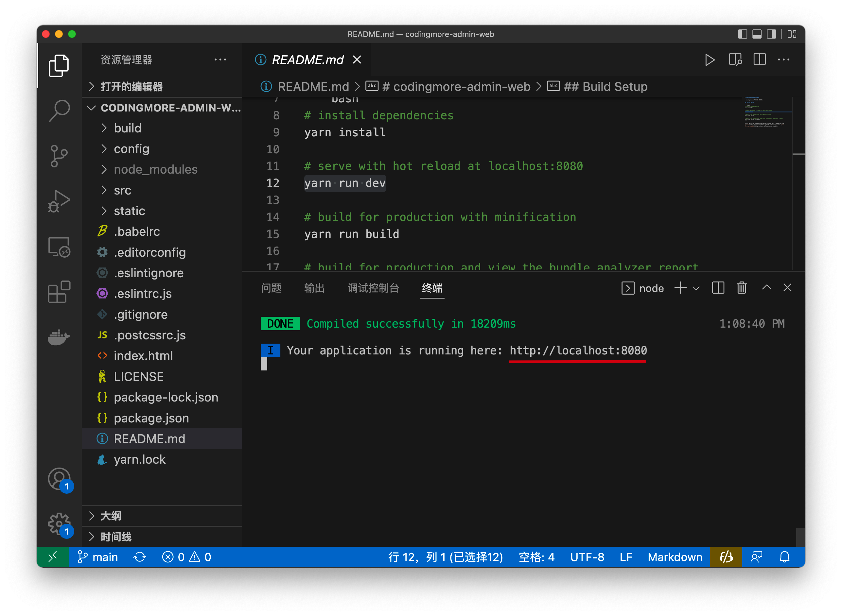The image size is (842, 616).
Task: Expand the 大纲 outline section
Action: (x=111, y=516)
